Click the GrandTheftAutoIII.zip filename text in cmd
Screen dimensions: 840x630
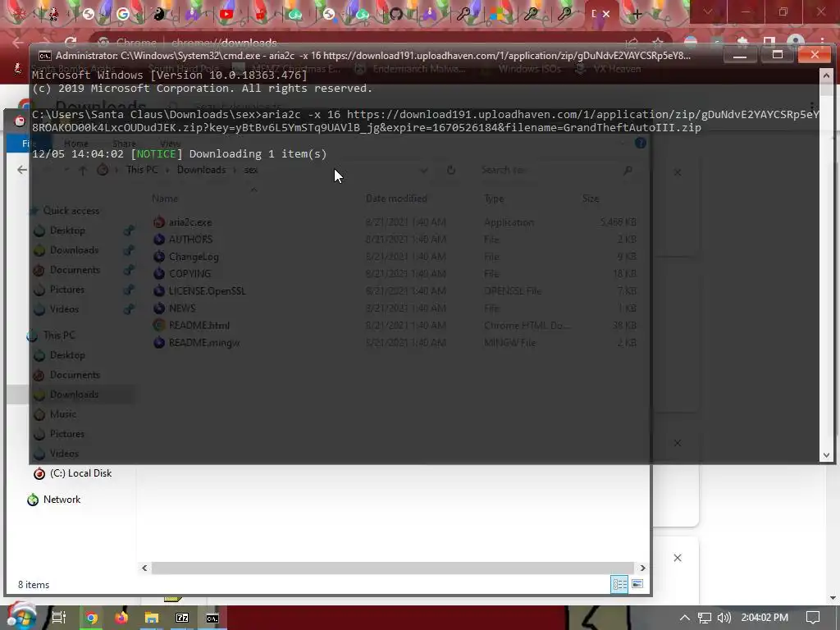click(x=632, y=127)
